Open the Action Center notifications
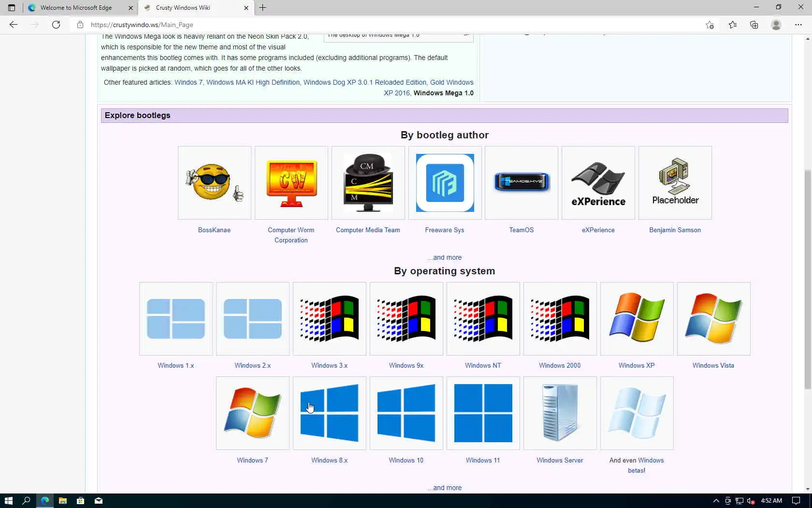 point(796,501)
